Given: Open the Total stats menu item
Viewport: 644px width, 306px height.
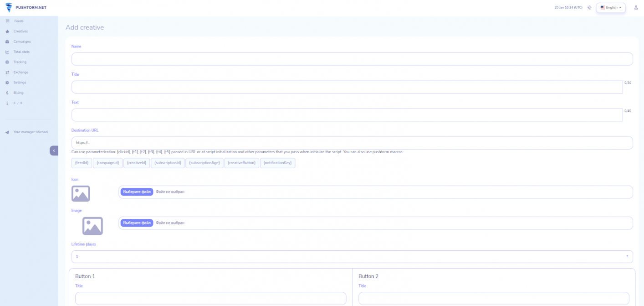Looking at the screenshot, I should click(x=21, y=52).
